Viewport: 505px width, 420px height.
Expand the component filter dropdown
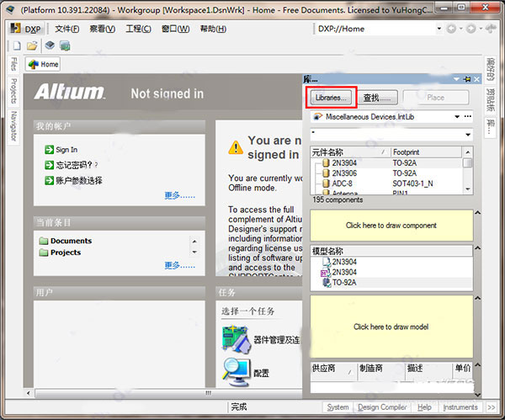(x=468, y=135)
